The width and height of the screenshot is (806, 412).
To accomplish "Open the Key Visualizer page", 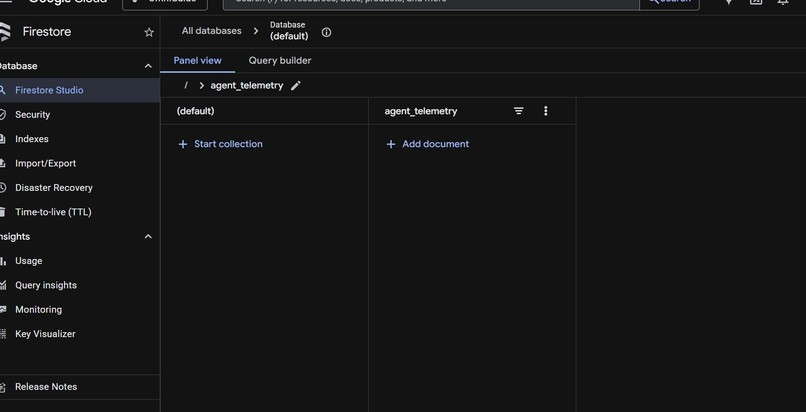I will 80,334.
